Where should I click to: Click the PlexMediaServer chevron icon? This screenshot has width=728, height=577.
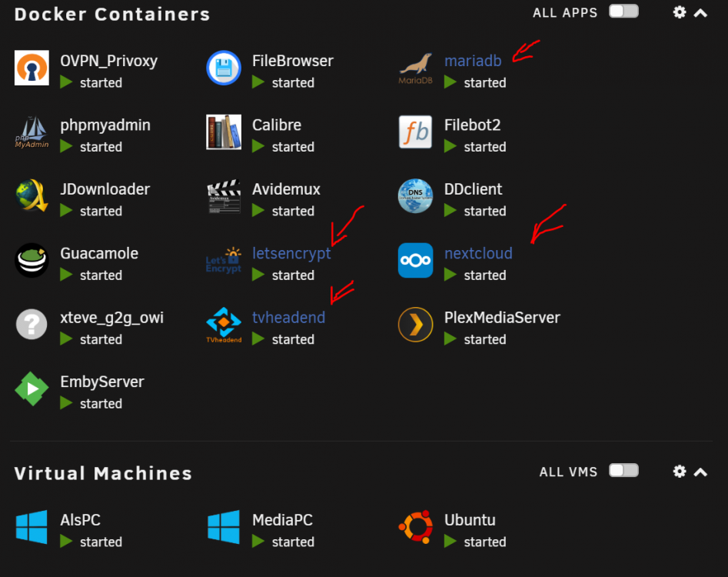pyautogui.click(x=416, y=324)
